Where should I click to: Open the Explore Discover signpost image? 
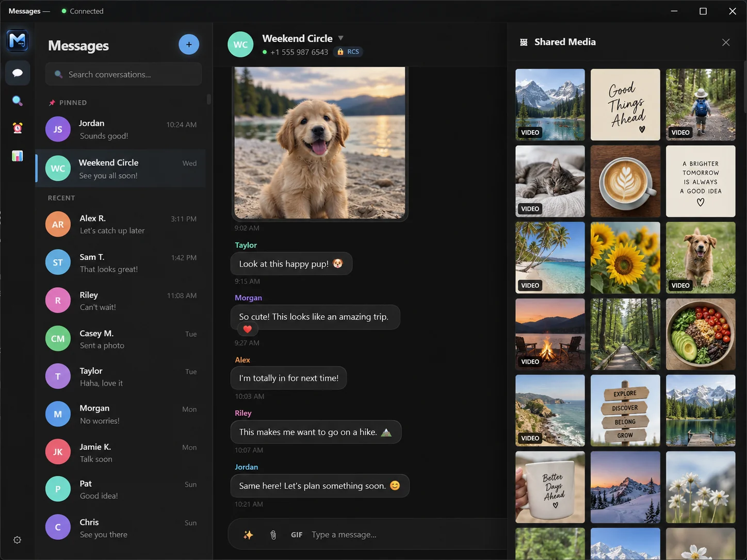(x=625, y=410)
